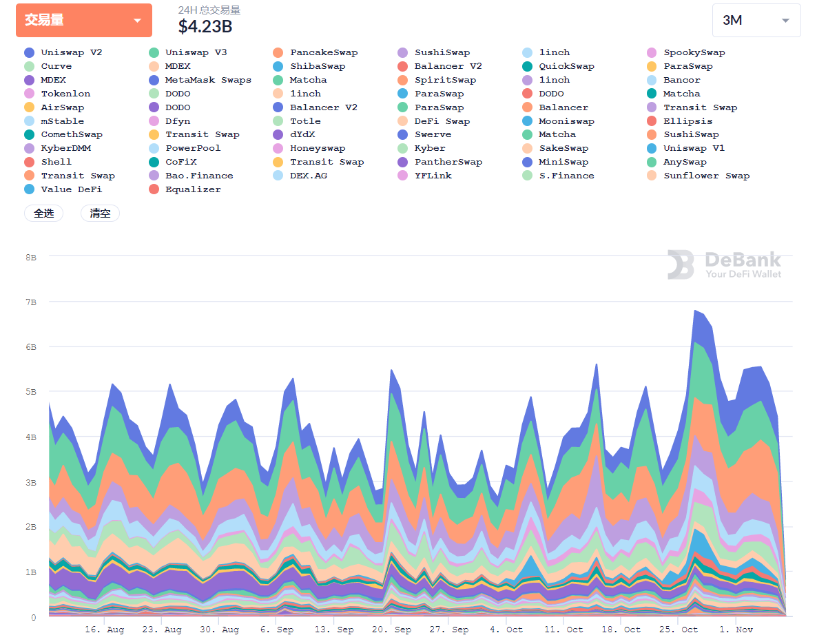
Task: Hide the Dfyn series
Action: coord(169,121)
